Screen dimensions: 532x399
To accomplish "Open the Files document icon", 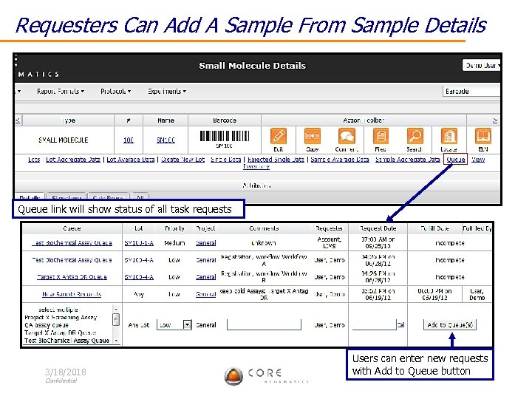I will (x=381, y=137).
